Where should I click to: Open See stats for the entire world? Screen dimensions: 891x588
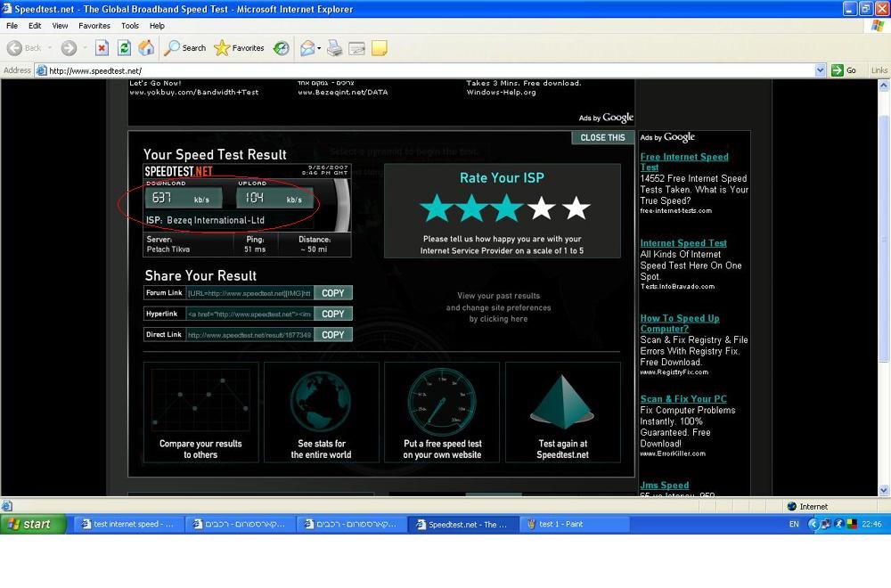321,412
